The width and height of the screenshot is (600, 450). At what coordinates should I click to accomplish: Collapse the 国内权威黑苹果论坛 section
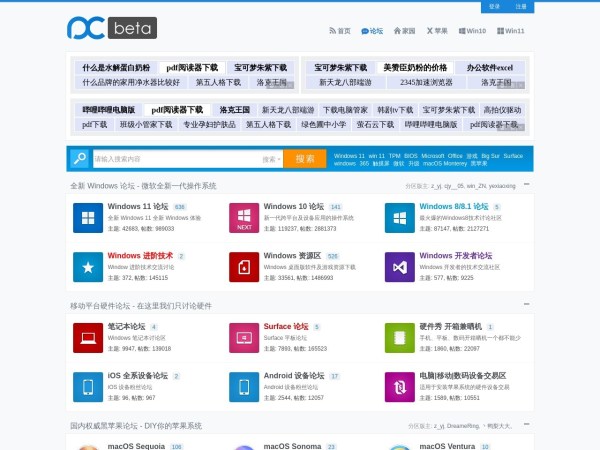click(x=526, y=424)
